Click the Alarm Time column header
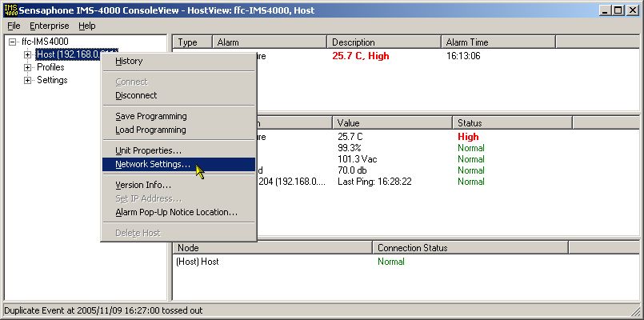This screenshot has width=644, height=320. (x=498, y=42)
